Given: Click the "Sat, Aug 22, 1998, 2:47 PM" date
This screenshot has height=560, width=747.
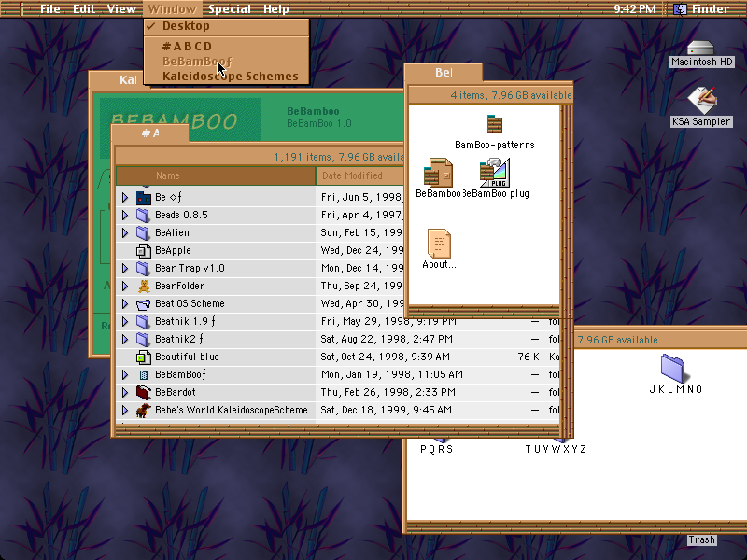Looking at the screenshot, I should coord(387,339).
